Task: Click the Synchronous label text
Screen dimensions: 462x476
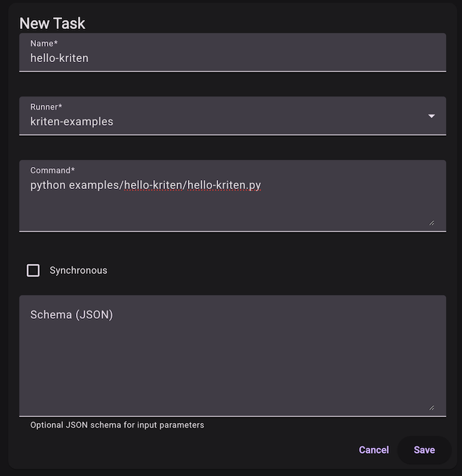Action: [x=79, y=270]
